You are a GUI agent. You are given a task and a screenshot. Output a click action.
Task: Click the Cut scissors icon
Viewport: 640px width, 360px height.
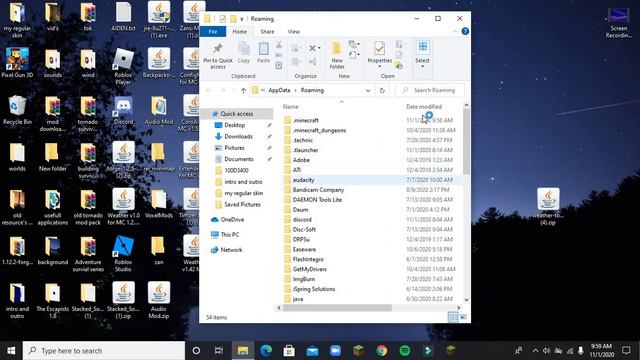coord(279,45)
